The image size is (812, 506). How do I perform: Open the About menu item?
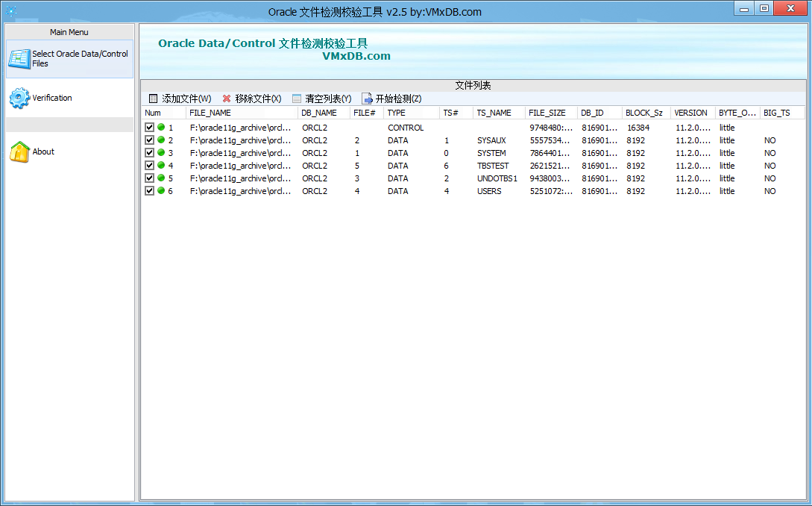click(x=43, y=152)
